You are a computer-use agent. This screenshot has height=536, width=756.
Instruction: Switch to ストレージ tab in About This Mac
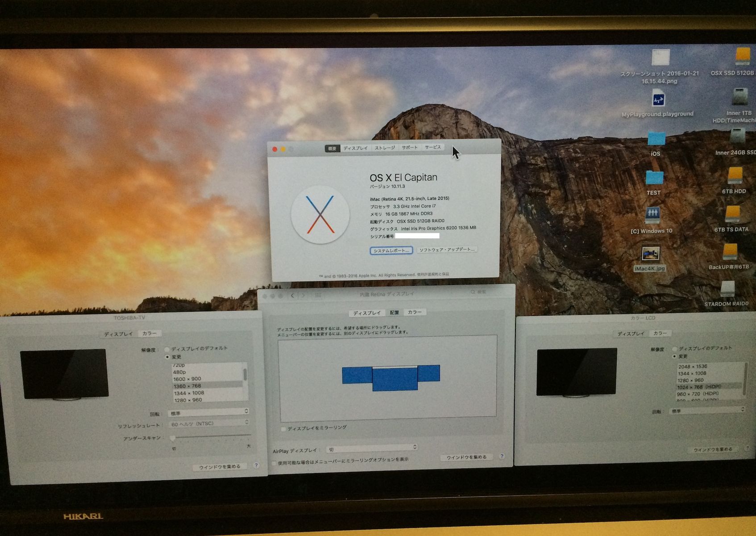click(385, 148)
